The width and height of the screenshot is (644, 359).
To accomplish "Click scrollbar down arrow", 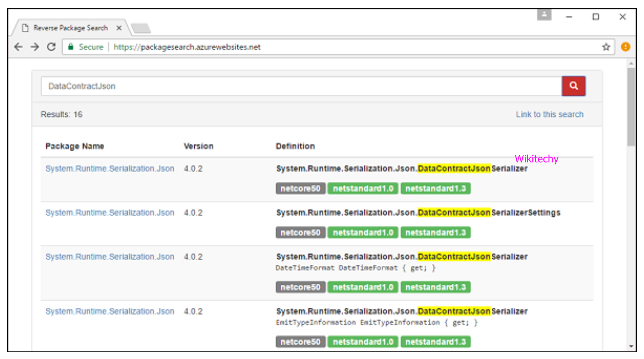I will pyautogui.click(x=631, y=346).
